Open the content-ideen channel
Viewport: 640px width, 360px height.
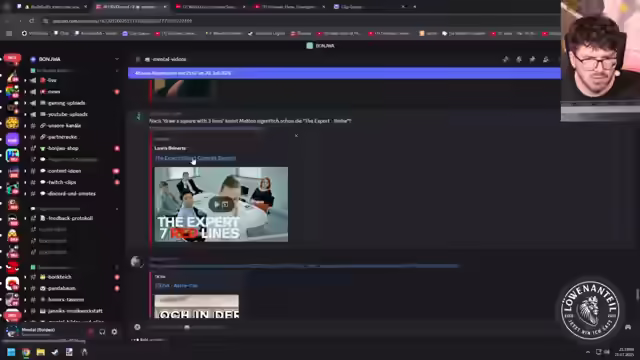click(x=64, y=171)
